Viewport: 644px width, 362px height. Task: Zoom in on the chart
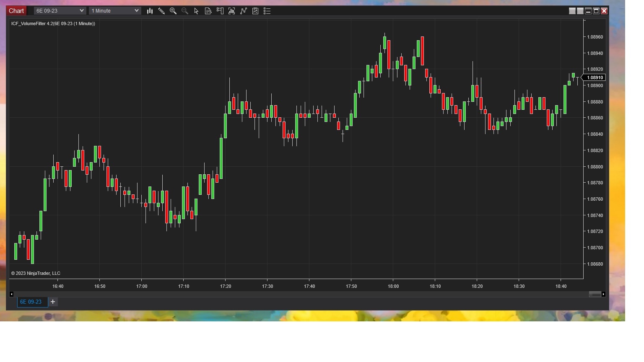(x=173, y=11)
